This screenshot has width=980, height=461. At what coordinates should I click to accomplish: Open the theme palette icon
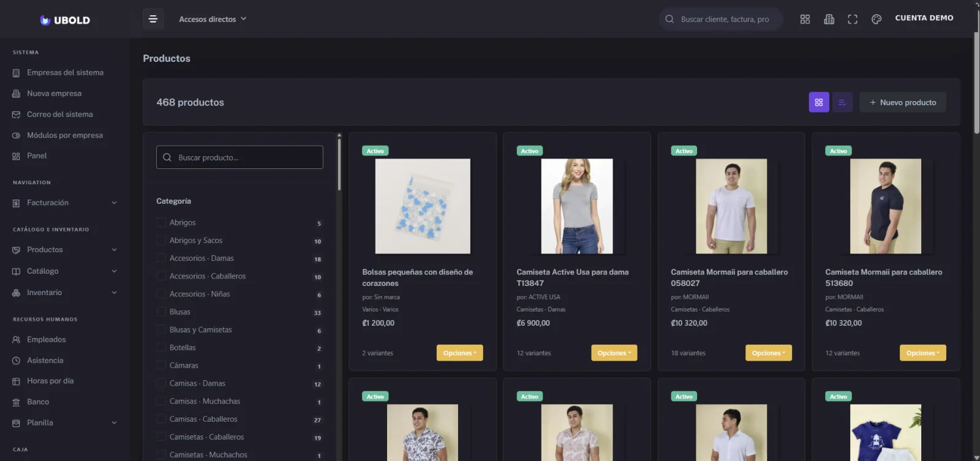coord(876,19)
